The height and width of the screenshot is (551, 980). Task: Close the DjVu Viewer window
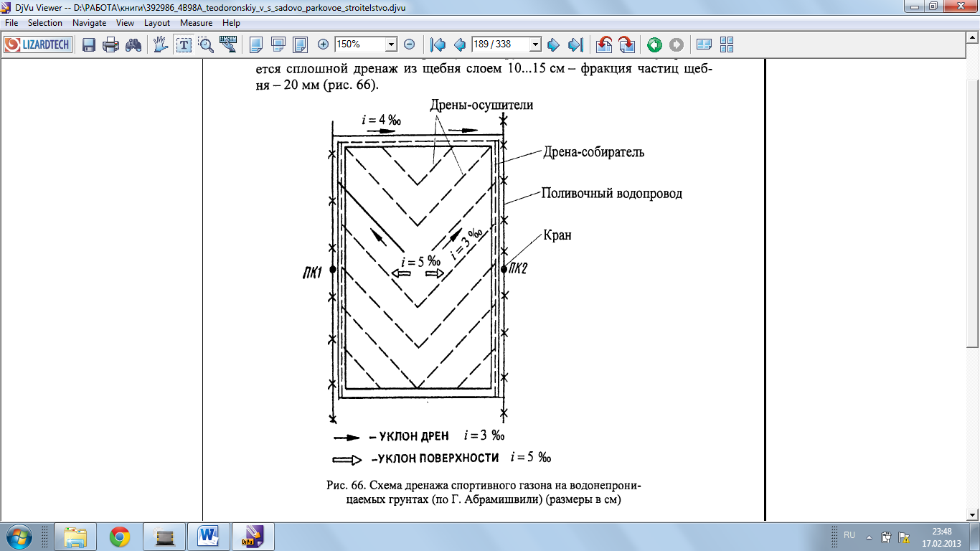[960, 6]
